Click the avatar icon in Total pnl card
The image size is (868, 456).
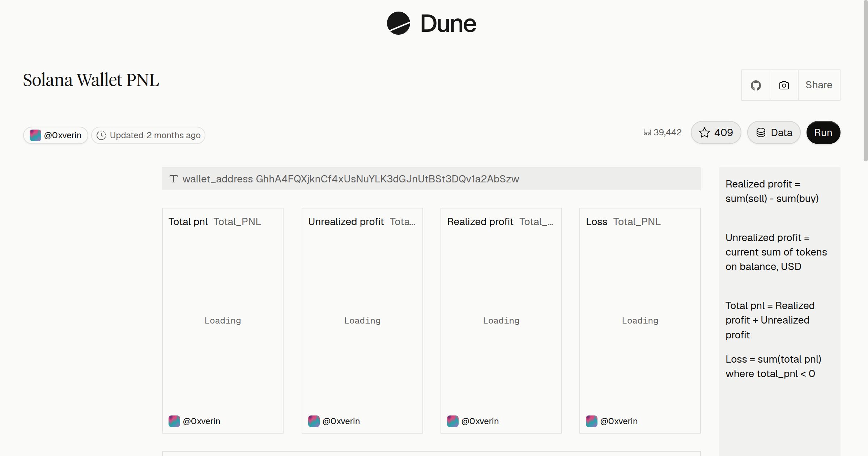tap(174, 421)
